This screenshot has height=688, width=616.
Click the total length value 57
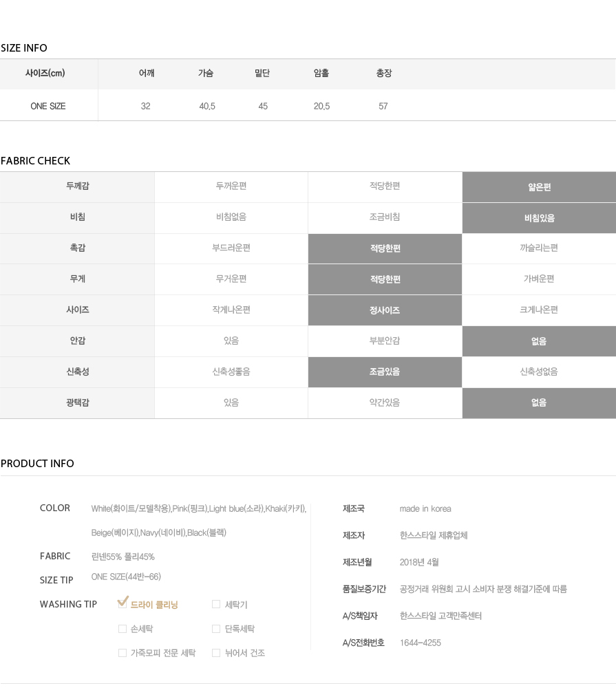coord(383,106)
